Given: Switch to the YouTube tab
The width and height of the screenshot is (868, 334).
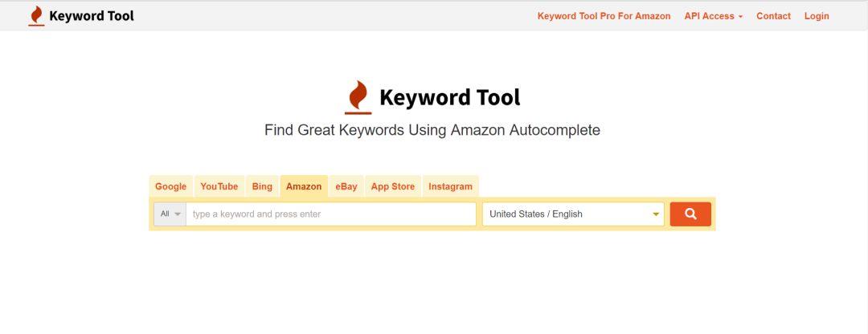Looking at the screenshot, I should tap(219, 186).
